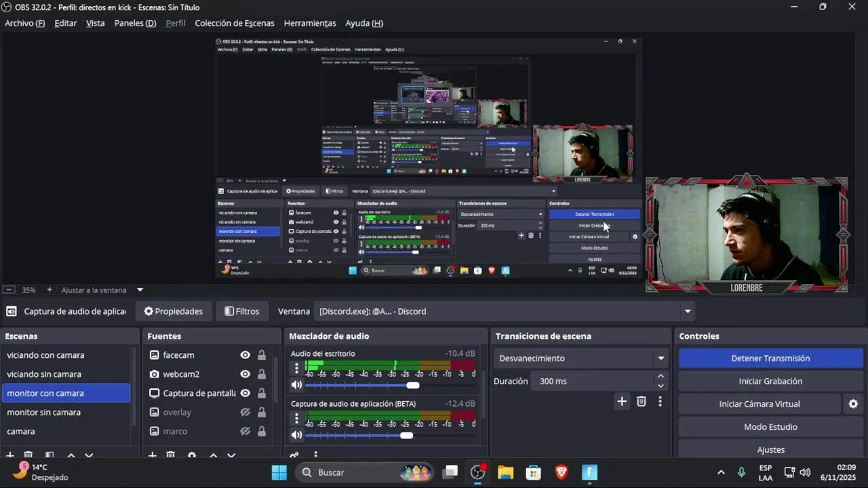Open File Explorer from taskbar
Viewport: 868px width, 488px height.
click(505, 472)
